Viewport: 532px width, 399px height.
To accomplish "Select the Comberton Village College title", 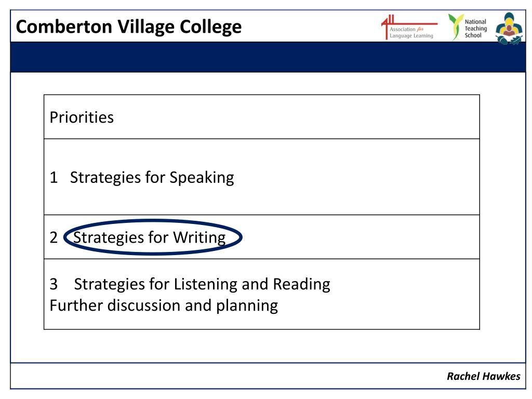I will tap(129, 27).
